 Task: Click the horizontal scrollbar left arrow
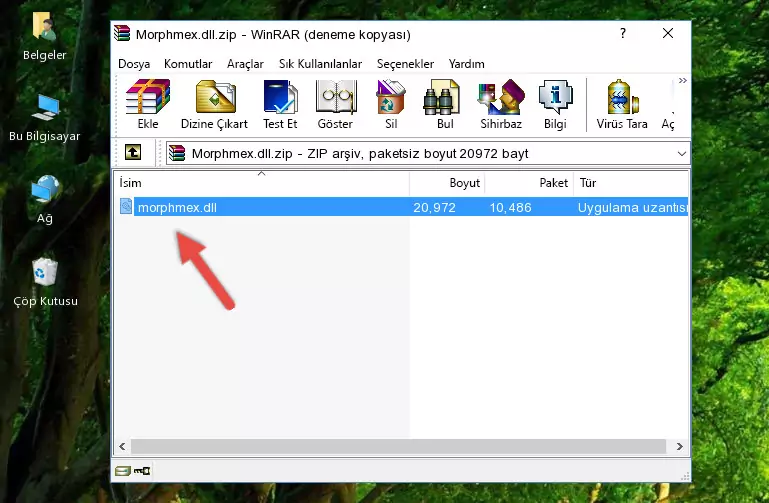pyautogui.click(x=122, y=446)
